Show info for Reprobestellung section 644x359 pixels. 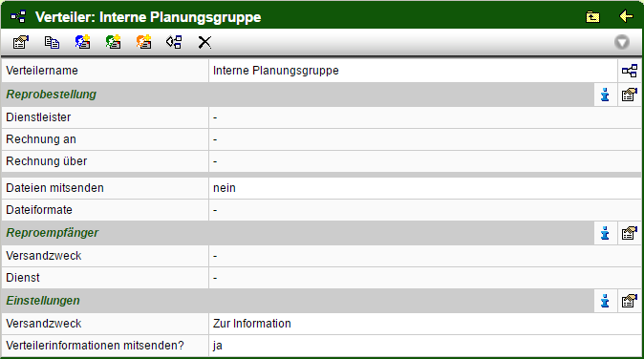tap(605, 95)
